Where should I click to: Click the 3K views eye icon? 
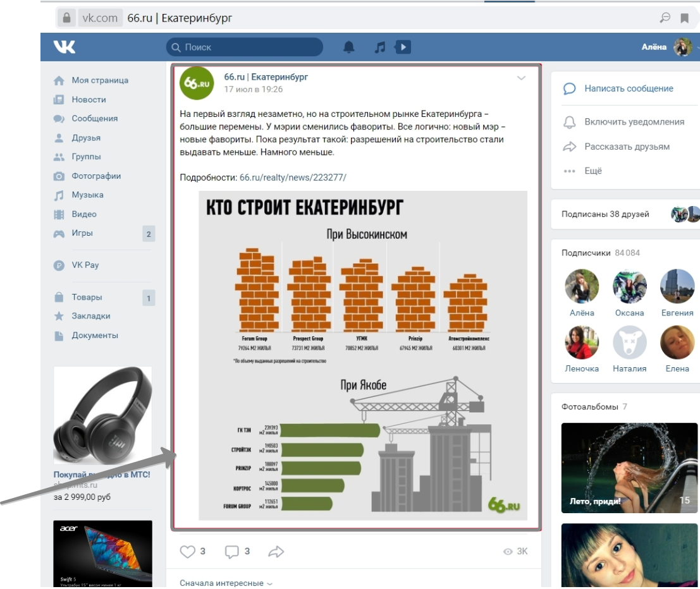[x=508, y=552]
